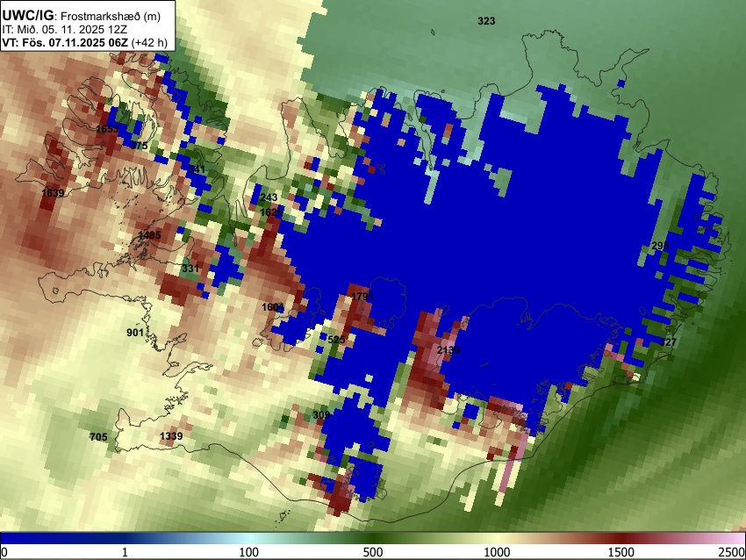Click the 1500 tick on the color scale

(620, 552)
